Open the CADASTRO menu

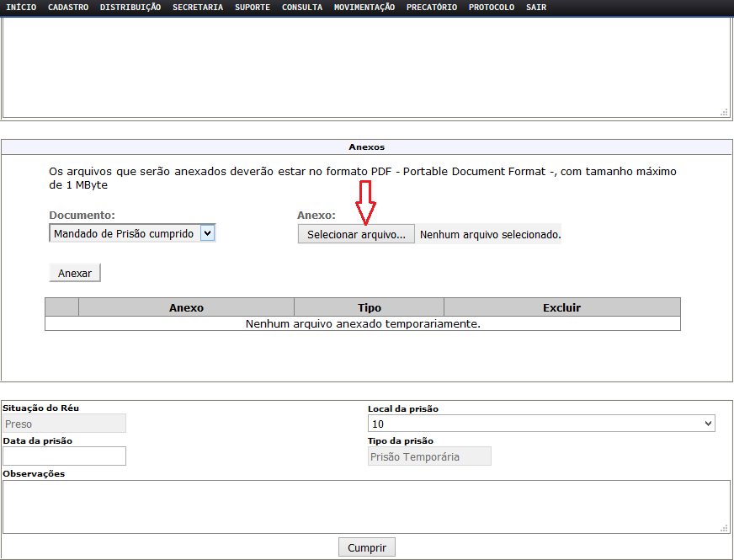pyautogui.click(x=68, y=8)
